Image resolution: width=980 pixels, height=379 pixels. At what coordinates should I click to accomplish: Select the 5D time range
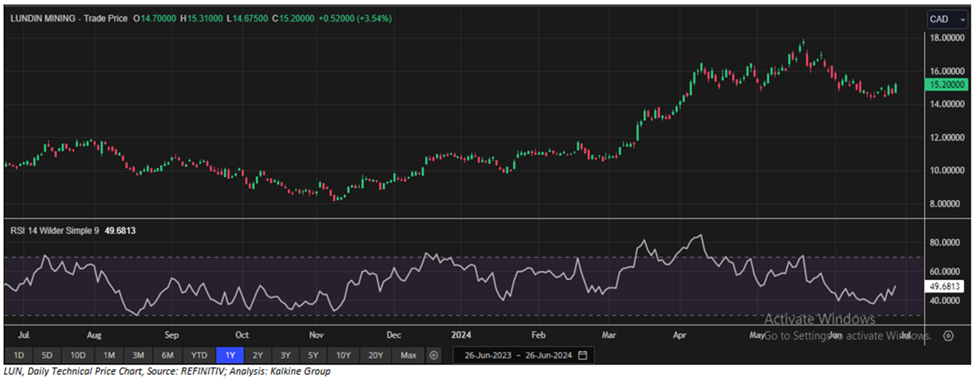47,355
